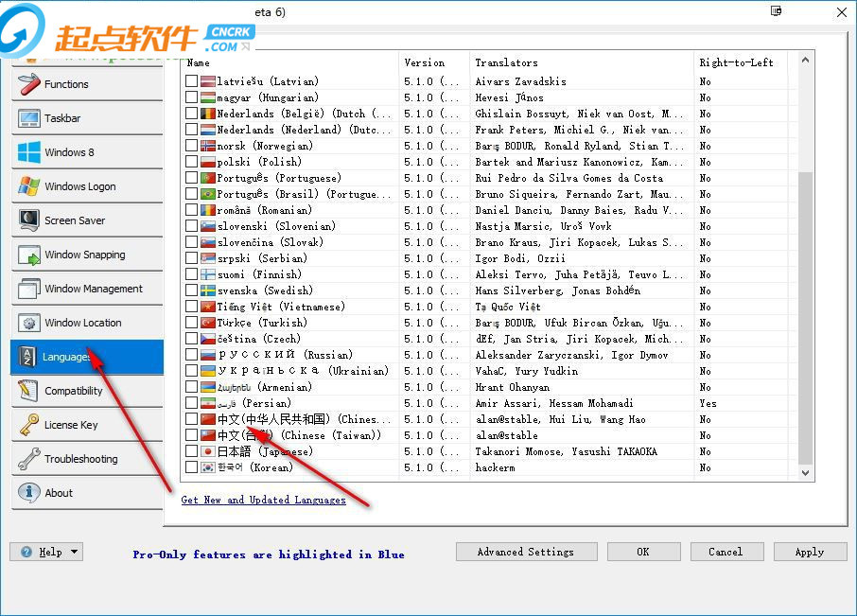
Task: Click the title bar window options icon
Action: 776,11
